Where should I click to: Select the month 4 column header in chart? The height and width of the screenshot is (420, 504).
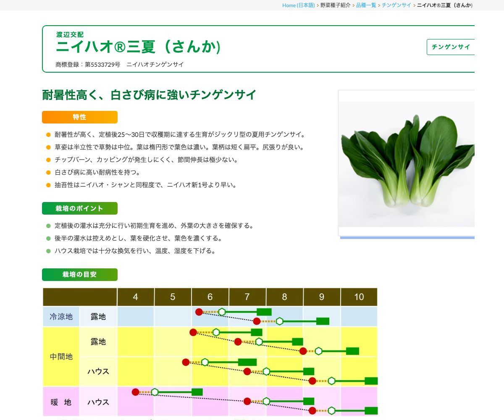(x=135, y=297)
